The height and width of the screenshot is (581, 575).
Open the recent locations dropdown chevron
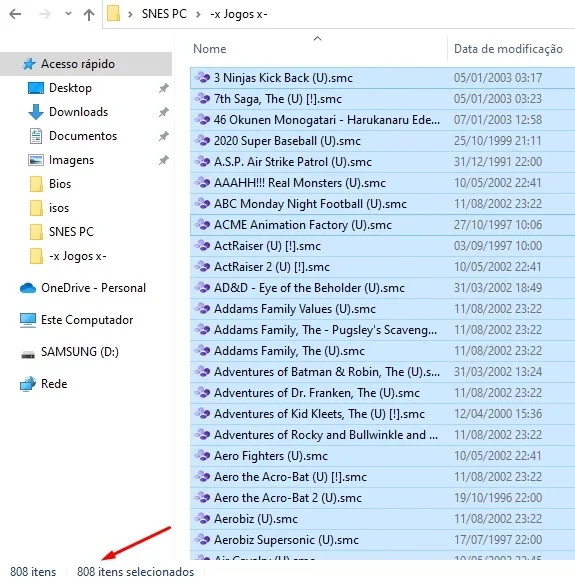pyautogui.click(x=68, y=14)
